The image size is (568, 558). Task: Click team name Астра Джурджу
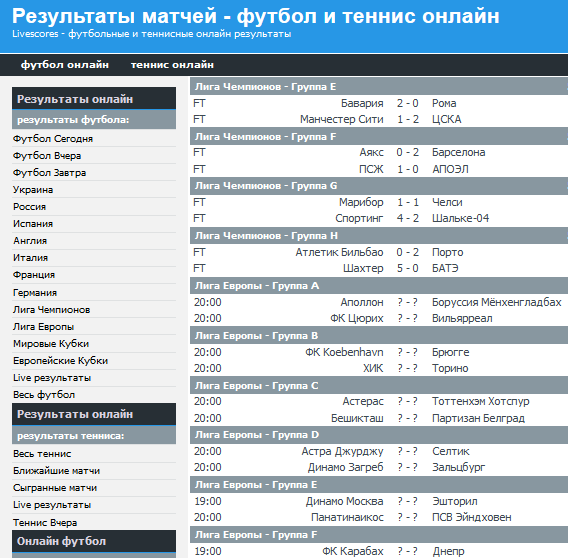[342, 451]
